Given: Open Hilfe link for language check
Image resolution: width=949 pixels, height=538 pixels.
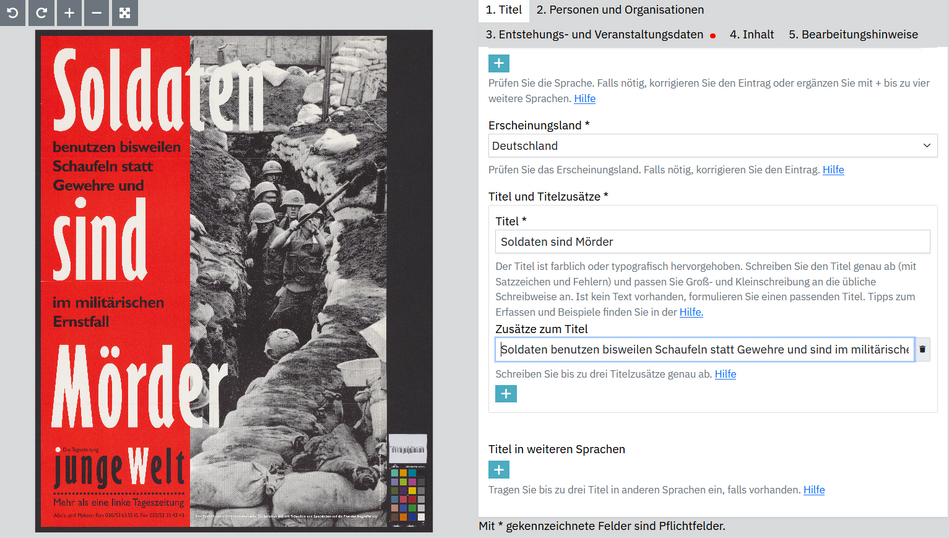Looking at the screenshot, I should coord(585,99).
